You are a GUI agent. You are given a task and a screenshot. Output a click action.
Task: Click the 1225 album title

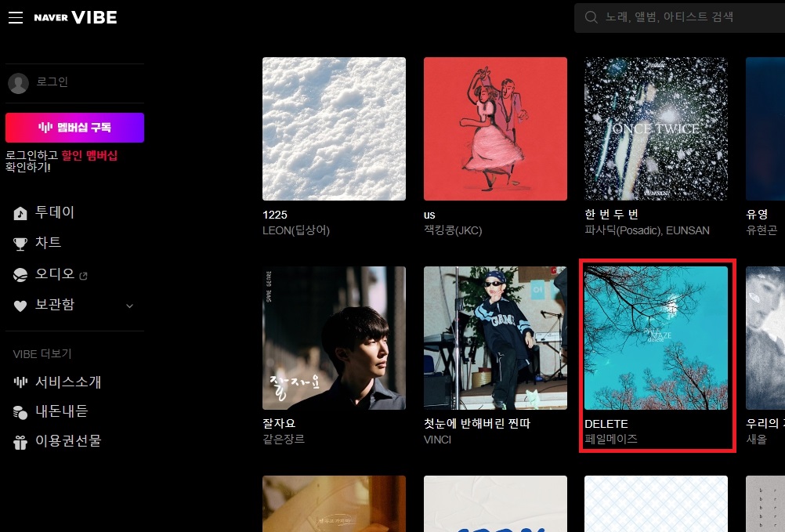tap(275, 215)
